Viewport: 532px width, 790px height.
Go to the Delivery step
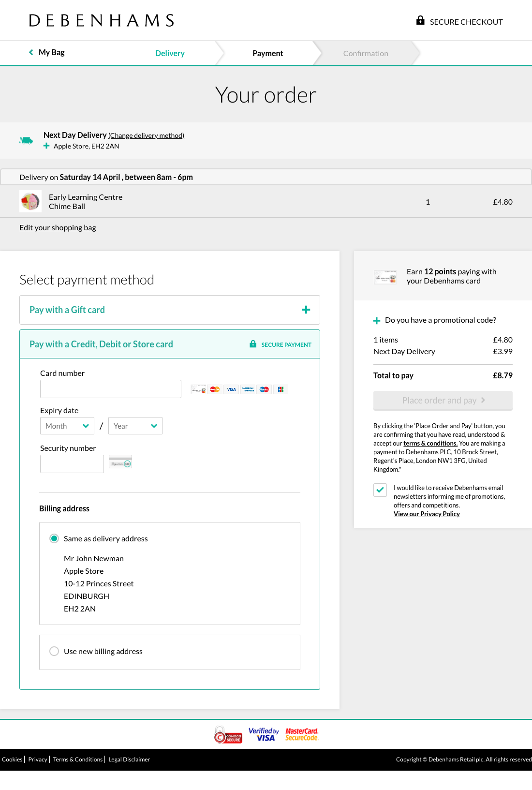[x=170, y=53]
